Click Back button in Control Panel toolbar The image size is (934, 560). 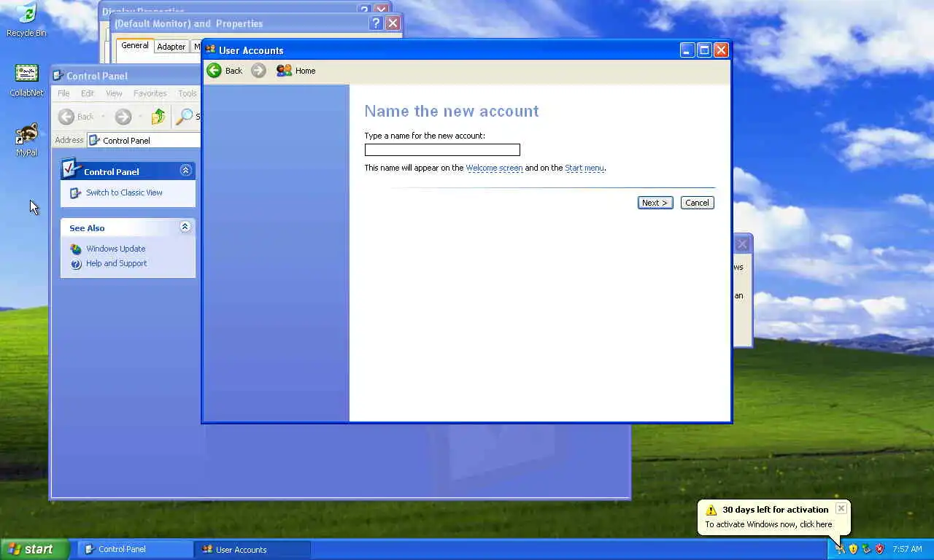pyautogui.click(x=77, y=117)
